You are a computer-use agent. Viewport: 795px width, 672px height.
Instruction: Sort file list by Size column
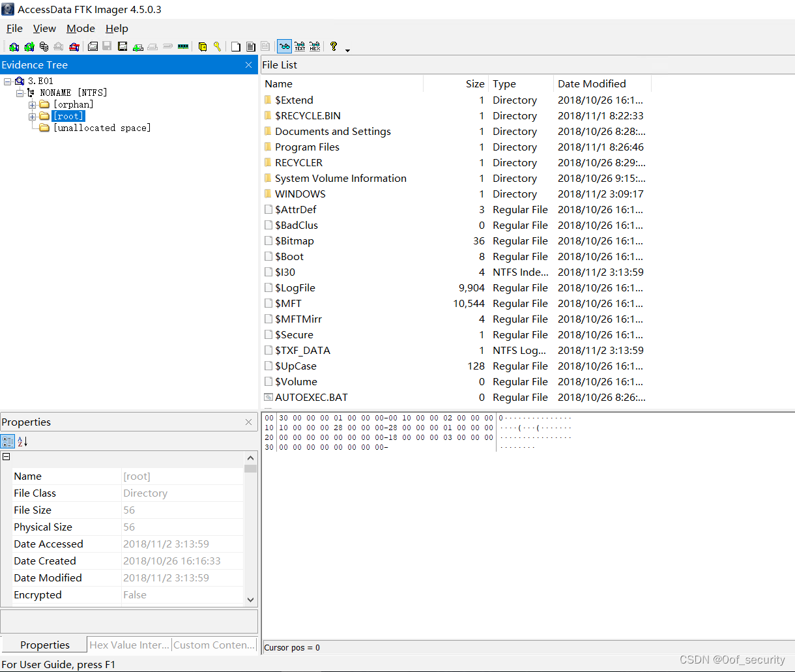click(x=456, y=83)
